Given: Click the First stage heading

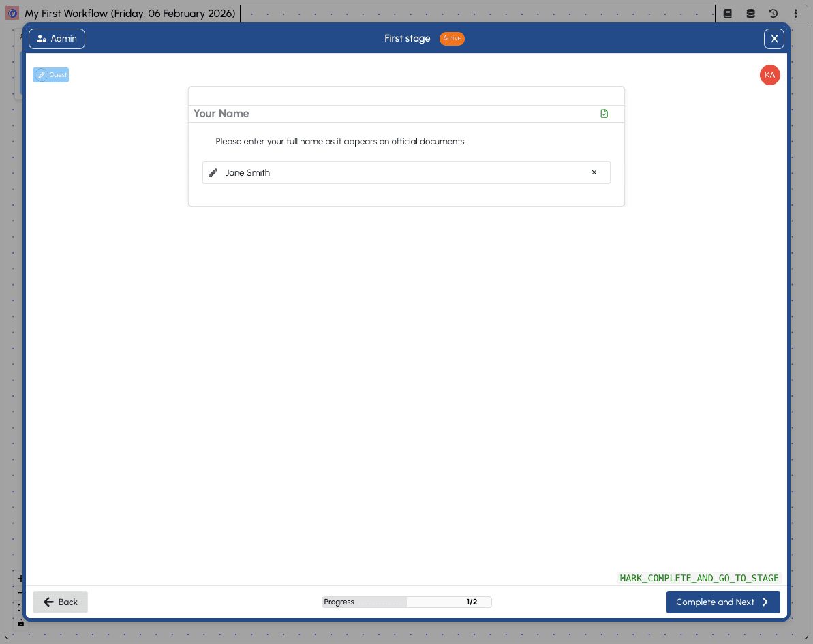Looking at the screenshot, I should (x=407, y=39).
